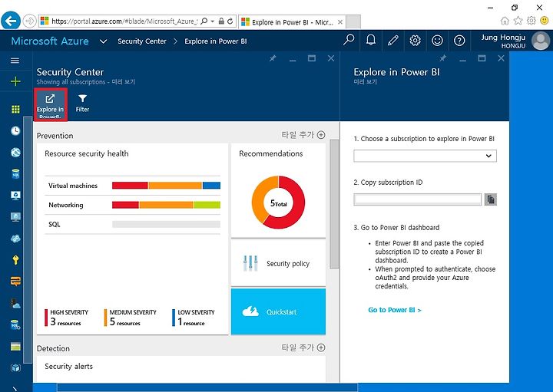Open address bar search dropdown arrow

tap(213, 21)
